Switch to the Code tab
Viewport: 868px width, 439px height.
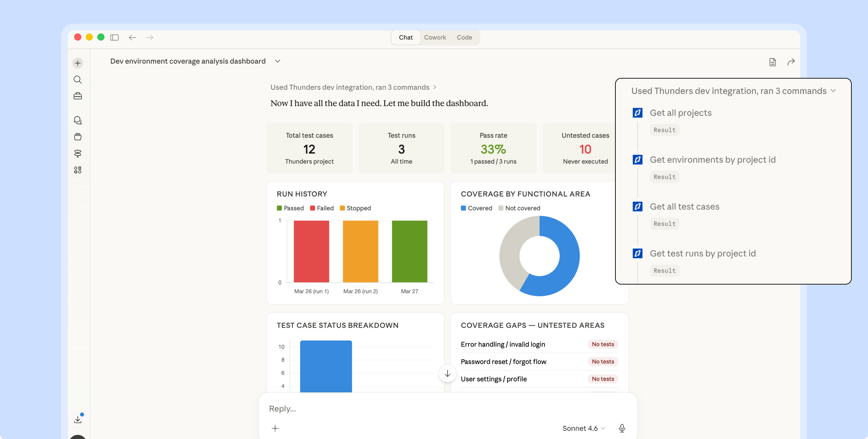[x=464, y=37]
